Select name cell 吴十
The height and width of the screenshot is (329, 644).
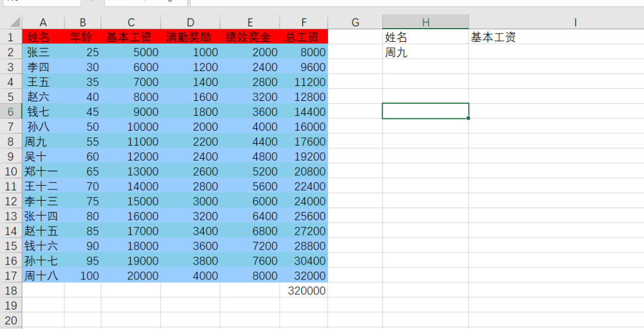(x=43, y=156)
